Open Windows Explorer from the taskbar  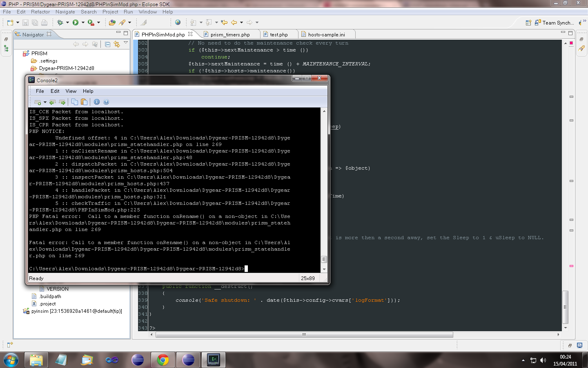click(36, 360)
